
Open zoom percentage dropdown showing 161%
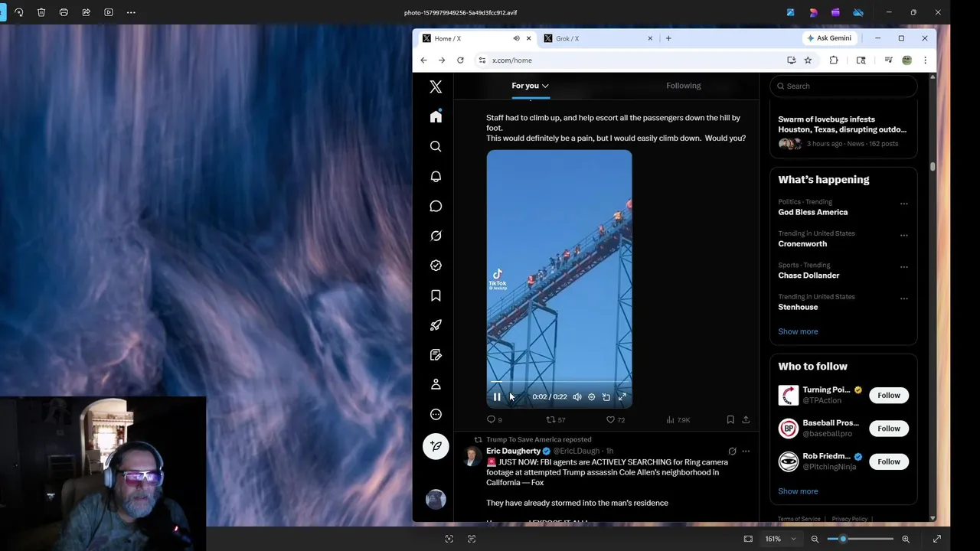click(781, 539)
